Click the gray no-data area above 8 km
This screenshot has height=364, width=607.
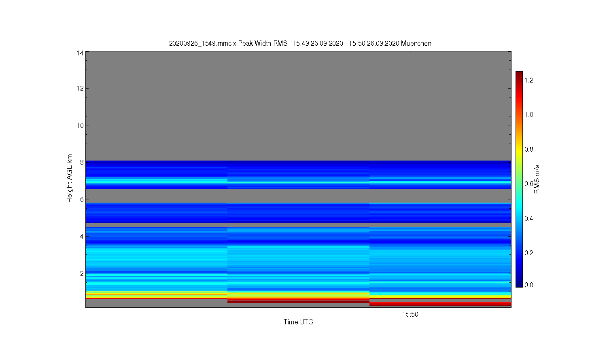[x=298, y=106]
